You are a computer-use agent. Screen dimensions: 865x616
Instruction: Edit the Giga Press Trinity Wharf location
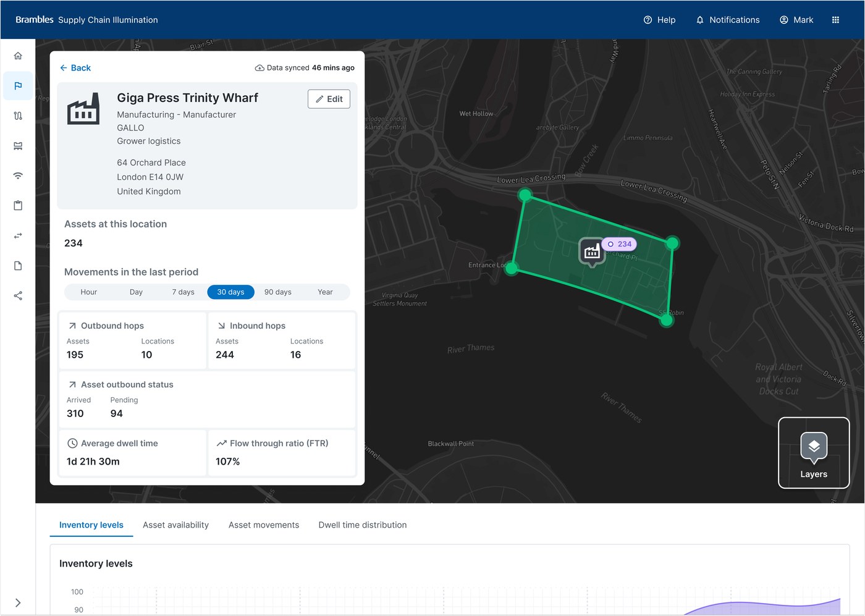[x=329, y=99]
